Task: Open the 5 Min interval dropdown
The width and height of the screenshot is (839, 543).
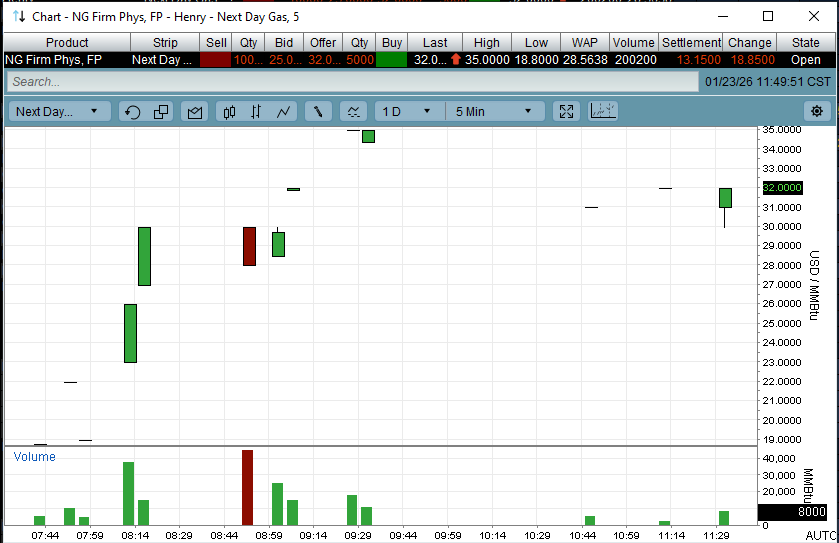Action: pos(495,112)
